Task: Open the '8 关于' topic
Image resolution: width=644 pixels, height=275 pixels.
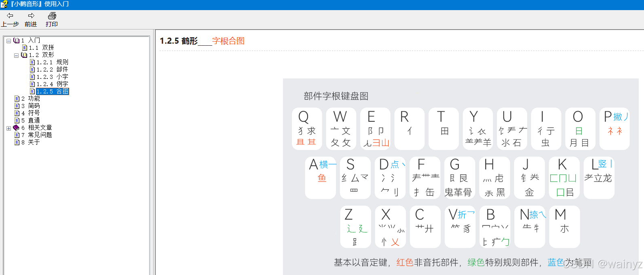Action: (x=30, y=142)
